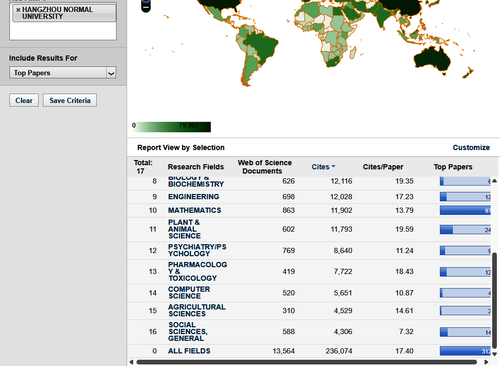This screenshot has height=366, width=500.
Task: Click the vertical scrollbar thumb of the table
Action: (x=495, y=300)
